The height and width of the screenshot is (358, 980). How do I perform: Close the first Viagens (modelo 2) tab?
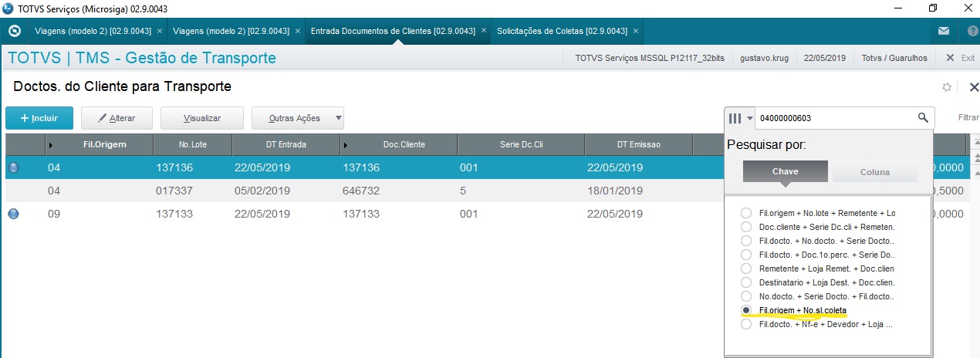[x=160, y=32]
